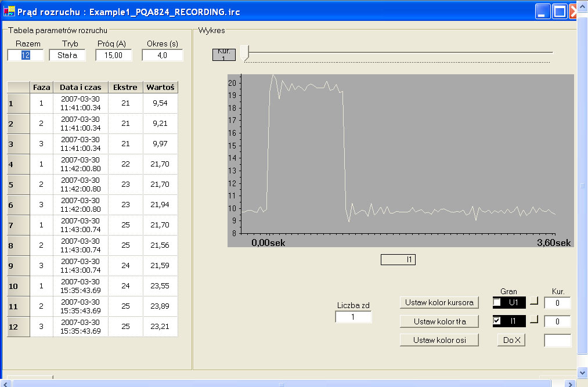
Task: Uncheck the I1 graph checkbox
Action: tap(497, 321)
